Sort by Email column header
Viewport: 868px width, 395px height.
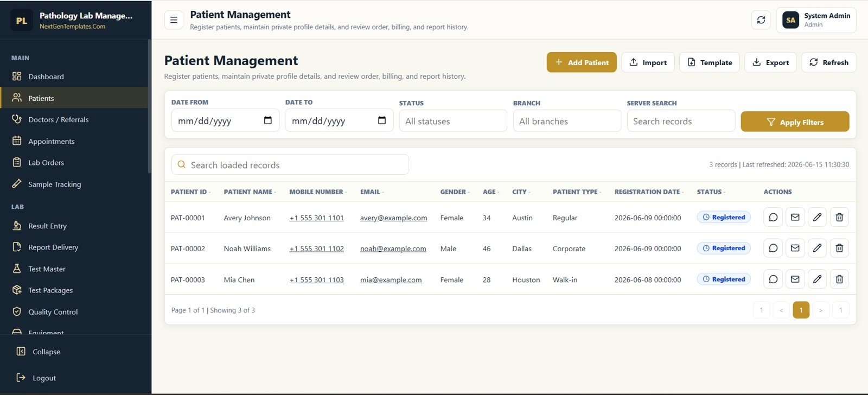point(372,192)
